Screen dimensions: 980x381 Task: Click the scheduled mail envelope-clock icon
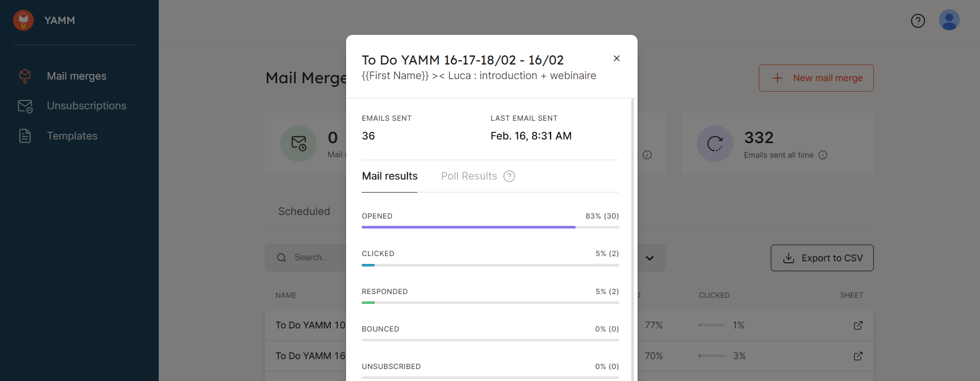299,144
